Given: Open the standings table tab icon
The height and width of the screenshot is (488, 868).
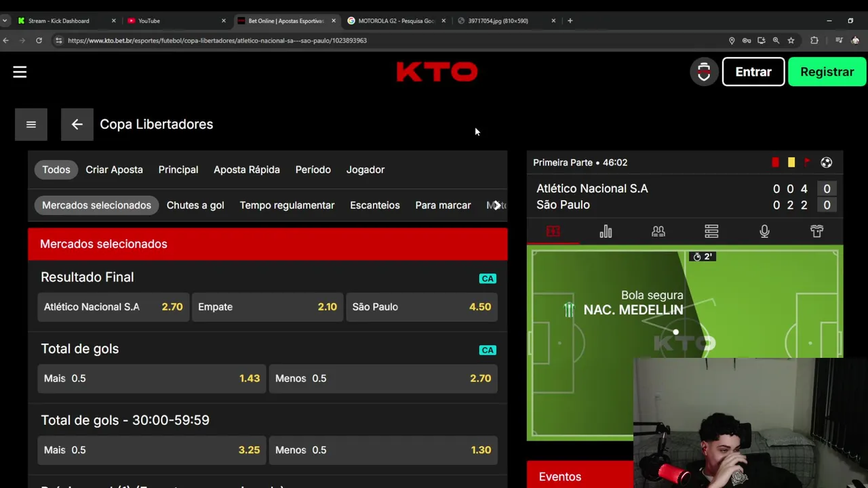Looking at the screenshot, I should [711, 232].
